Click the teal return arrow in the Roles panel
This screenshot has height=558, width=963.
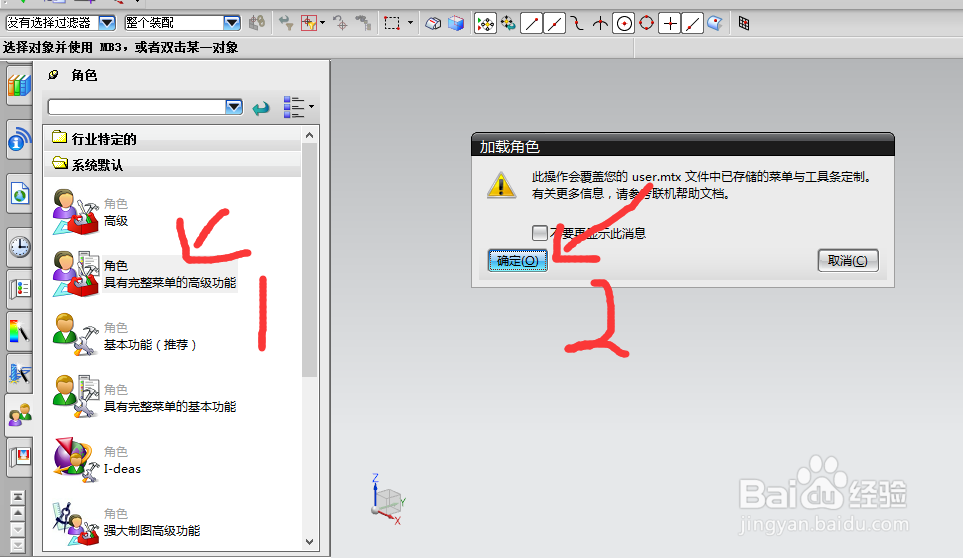pyautogui.click(x=261, y=109)
